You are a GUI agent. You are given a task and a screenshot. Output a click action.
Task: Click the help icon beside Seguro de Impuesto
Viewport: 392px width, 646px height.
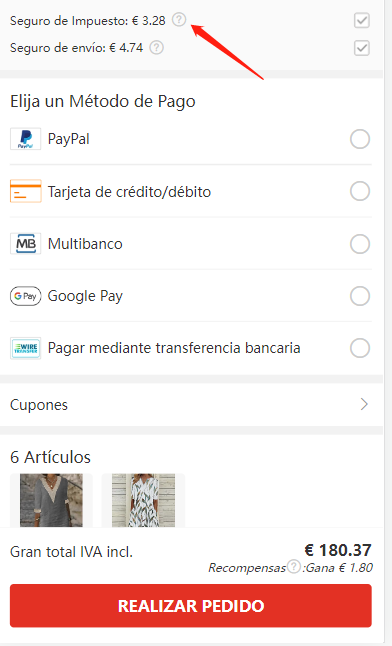coord(179,19)
